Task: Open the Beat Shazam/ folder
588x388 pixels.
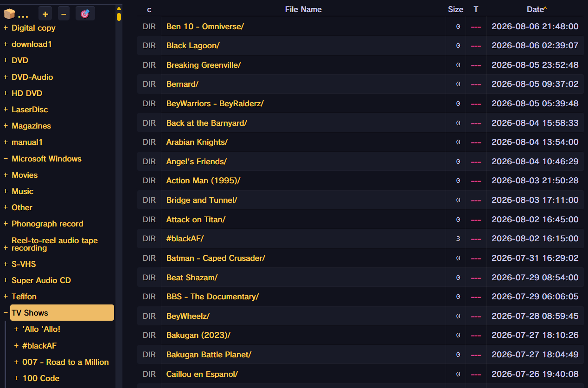Action: coord(192,278)
